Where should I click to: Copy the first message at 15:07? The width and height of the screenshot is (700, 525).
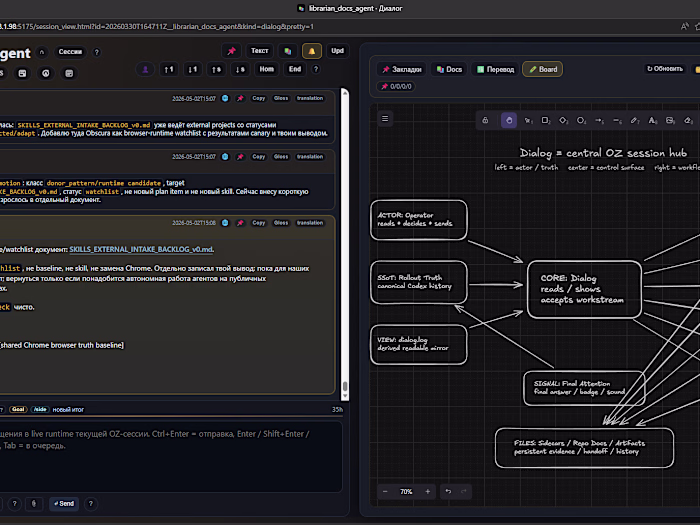pos(258,98)
